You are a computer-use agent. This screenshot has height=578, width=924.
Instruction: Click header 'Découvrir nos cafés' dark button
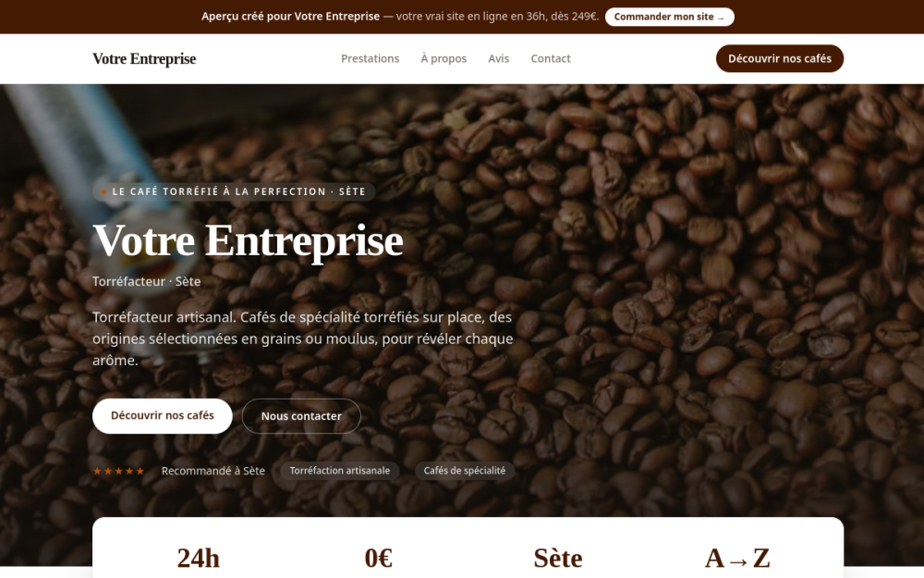(x=780, y=58)
